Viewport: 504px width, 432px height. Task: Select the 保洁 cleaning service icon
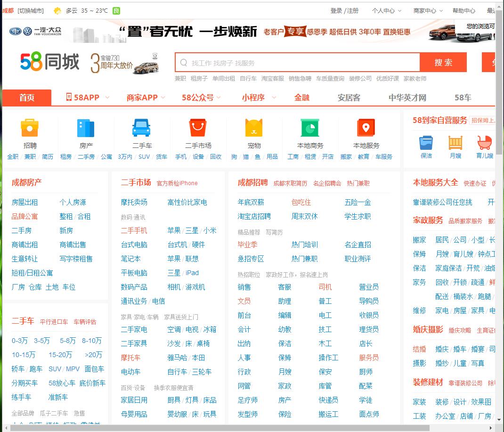[x=426, y=143]
